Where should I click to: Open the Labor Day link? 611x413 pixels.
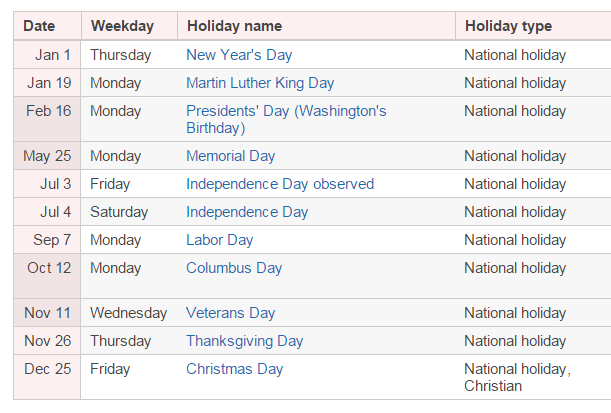(219, 240)
